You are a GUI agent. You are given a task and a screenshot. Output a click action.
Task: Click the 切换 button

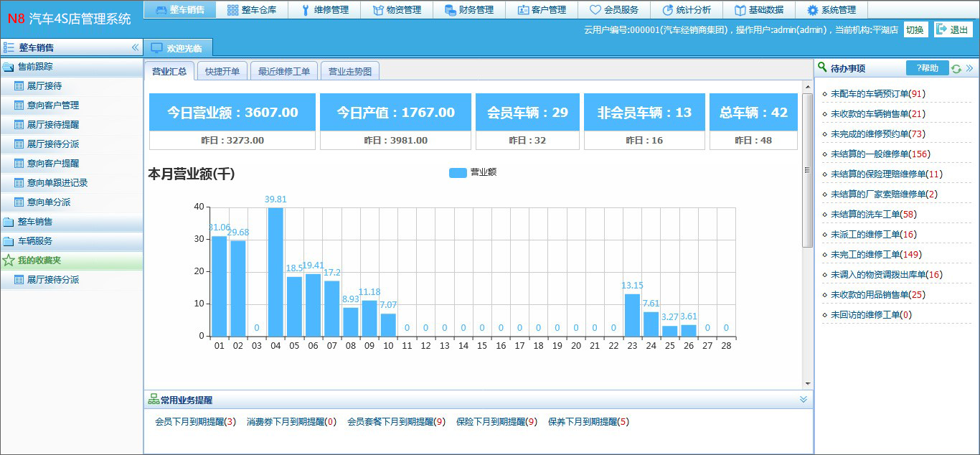tap(915, 29)
